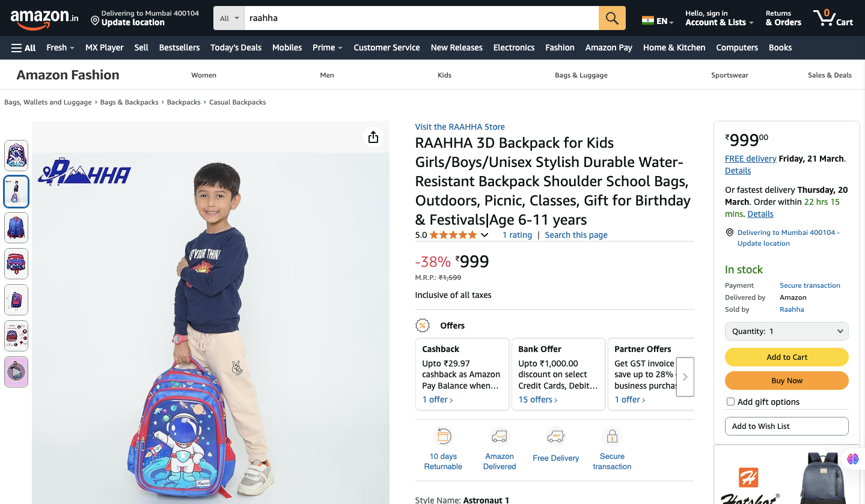Click the share icon on product image
This screenshot has width=865, height=504.
373,138
